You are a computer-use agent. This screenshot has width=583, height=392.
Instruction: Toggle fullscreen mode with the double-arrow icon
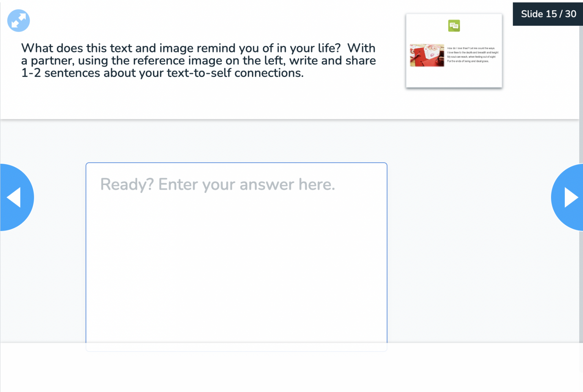coord(18,20)
